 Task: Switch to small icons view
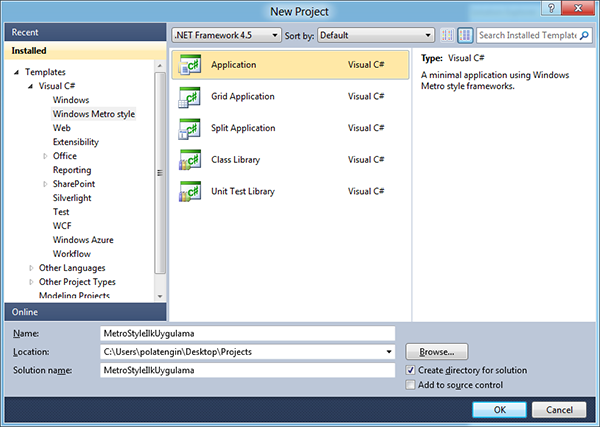click(447, 35)
